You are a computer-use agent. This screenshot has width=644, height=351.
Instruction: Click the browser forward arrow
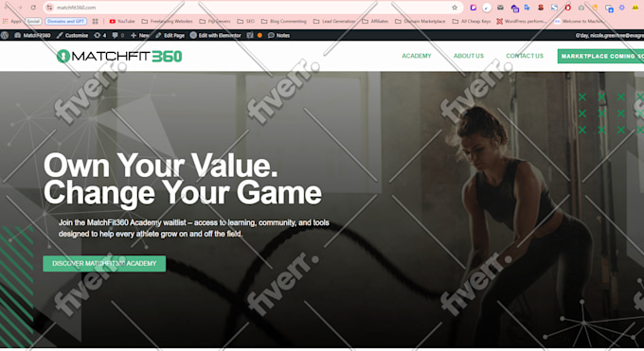click(x=20, y=8)
